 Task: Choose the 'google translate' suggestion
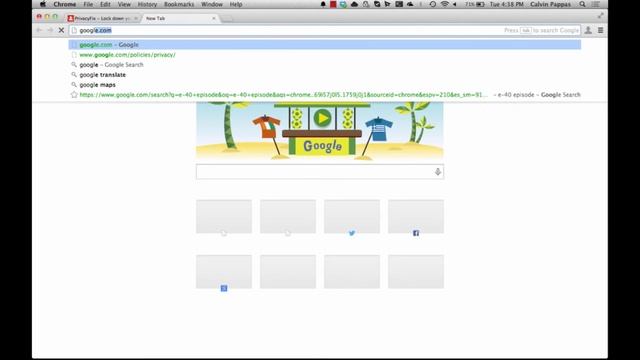coord(324,75)
